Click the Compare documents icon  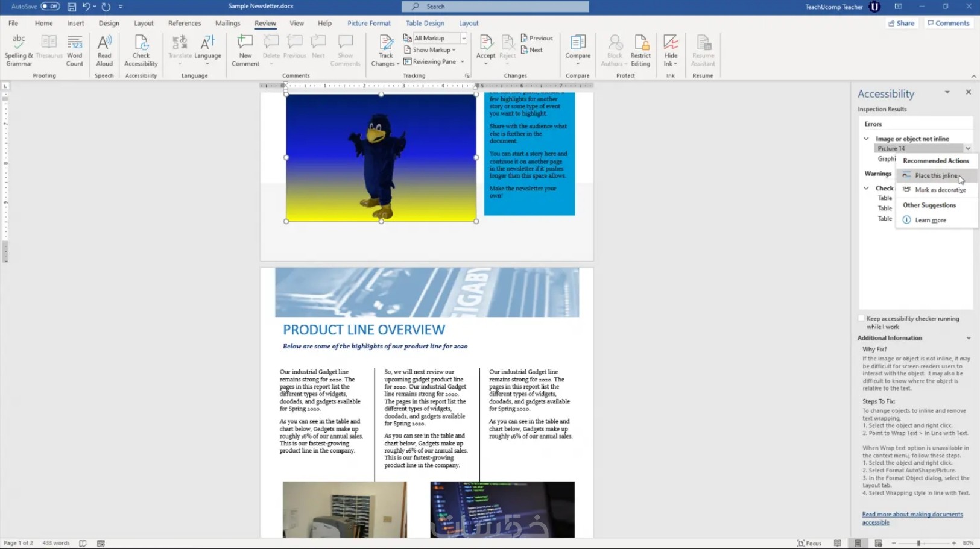[577, 50]
